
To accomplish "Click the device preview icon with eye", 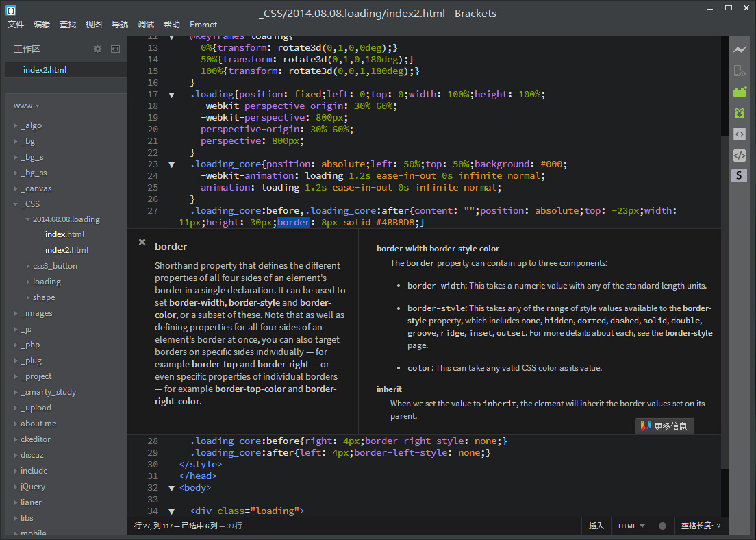I will pyautogui.click(x=739, y=71).
